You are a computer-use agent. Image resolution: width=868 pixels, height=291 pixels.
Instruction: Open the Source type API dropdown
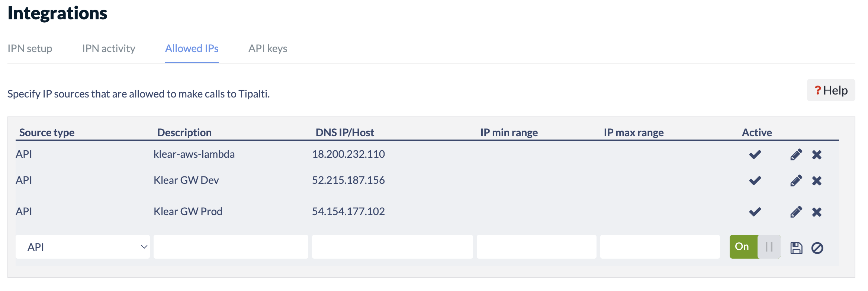[x=83, y=247]
